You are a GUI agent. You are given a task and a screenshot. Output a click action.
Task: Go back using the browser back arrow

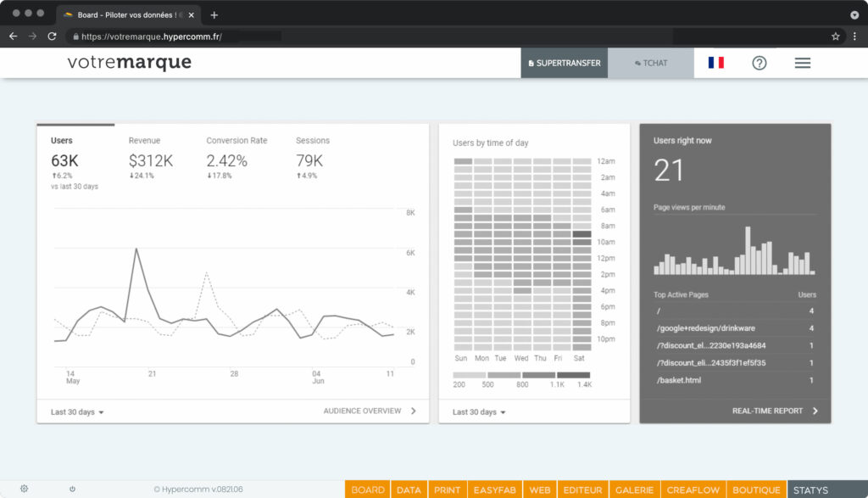coord(13,36)
